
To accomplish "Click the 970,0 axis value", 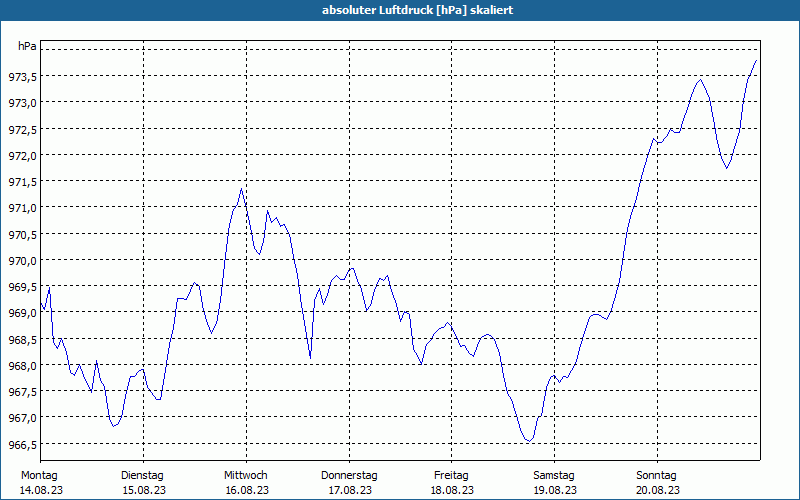I will (22, 261).
